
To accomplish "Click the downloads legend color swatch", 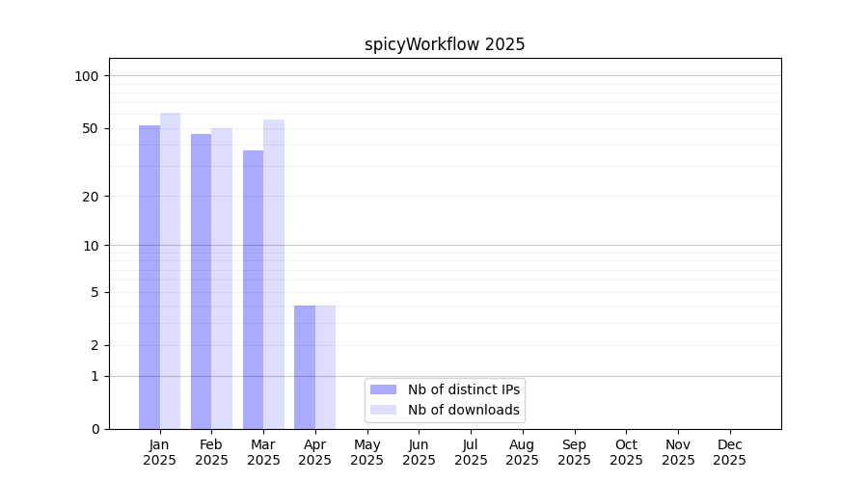I will coord(383,410).
